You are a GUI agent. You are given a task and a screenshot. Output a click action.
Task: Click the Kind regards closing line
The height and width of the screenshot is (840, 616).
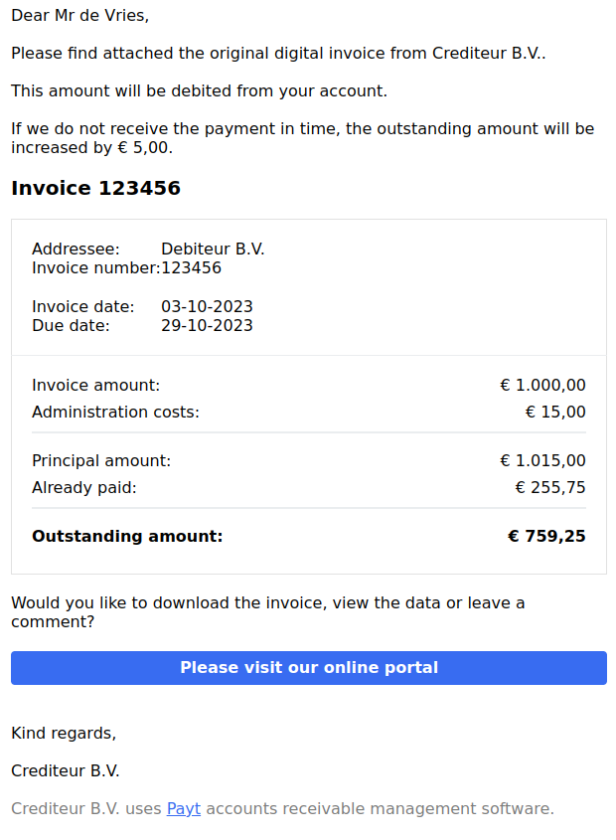point(64,733)
